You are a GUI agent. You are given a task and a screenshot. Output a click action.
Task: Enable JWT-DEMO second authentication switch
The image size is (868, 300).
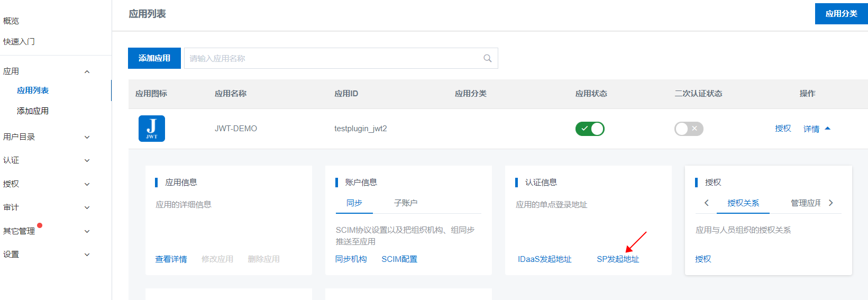pyautogui.click(x=689, y=129)
